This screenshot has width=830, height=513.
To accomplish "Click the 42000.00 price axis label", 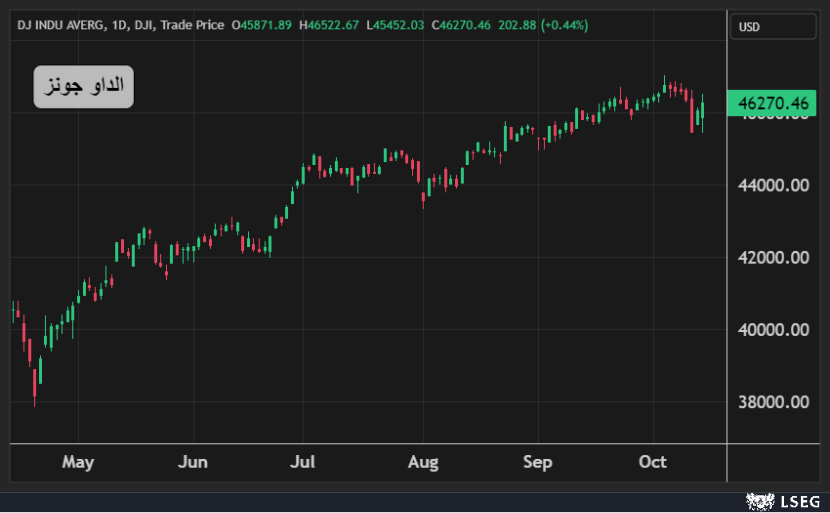I will tap(772, 257).
